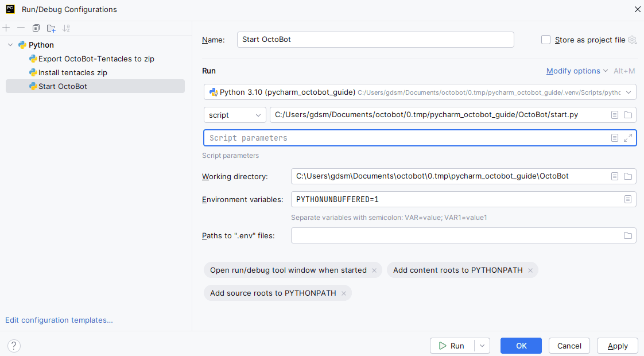
Task: Browse for Working directory folder
Action: (628, 176)
